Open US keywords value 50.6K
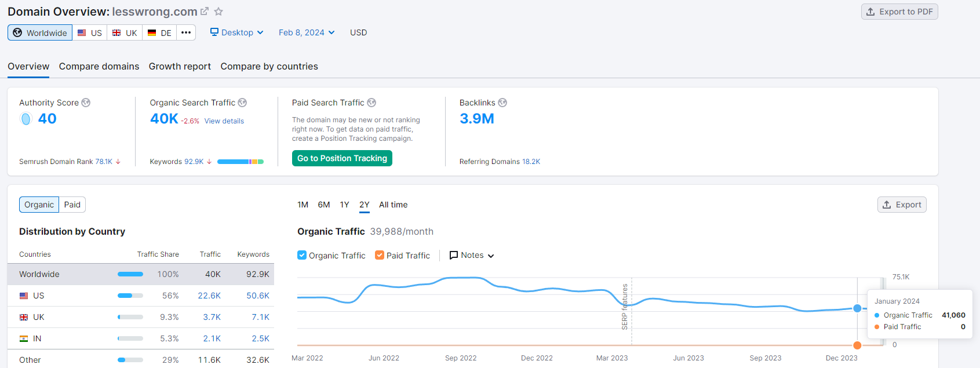This screenshot has width=980, height=368. coord(258,296)
